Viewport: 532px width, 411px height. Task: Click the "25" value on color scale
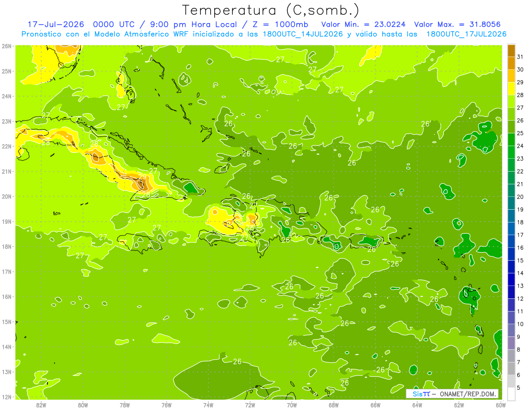(520, 133)
